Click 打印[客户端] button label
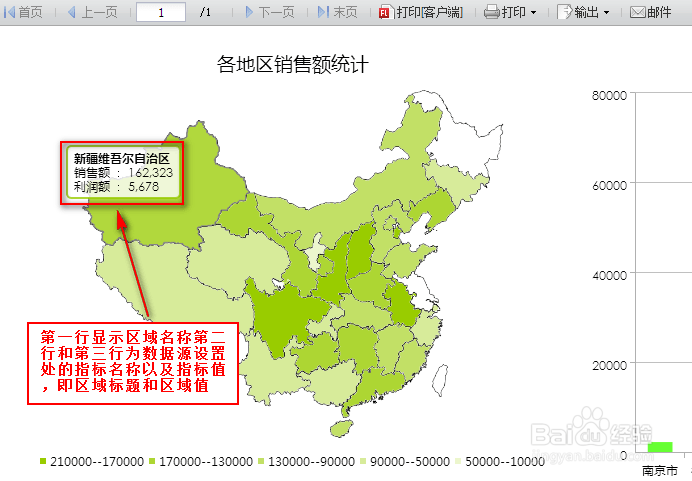Viewport: 692px width, 481px height. [x=429, y=12]
